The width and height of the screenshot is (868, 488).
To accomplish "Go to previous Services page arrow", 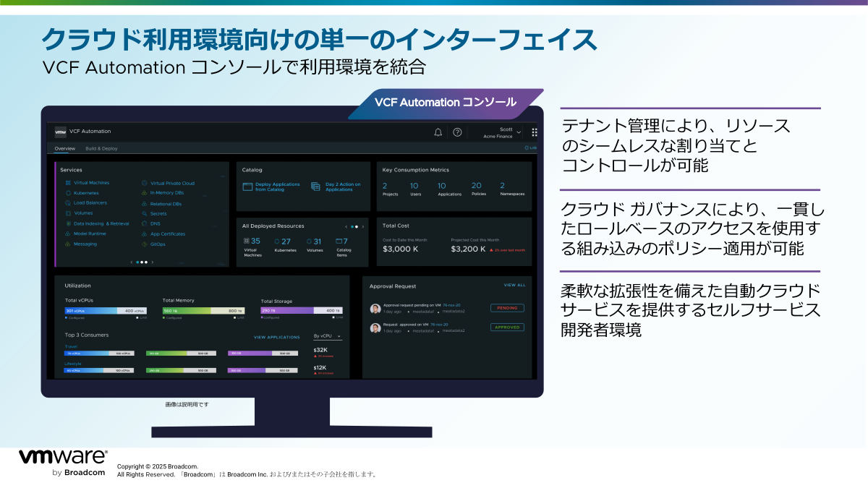I will (131, 262).
